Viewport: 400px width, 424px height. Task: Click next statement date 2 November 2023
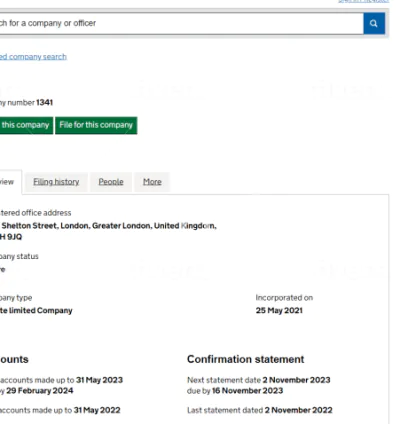296,380
